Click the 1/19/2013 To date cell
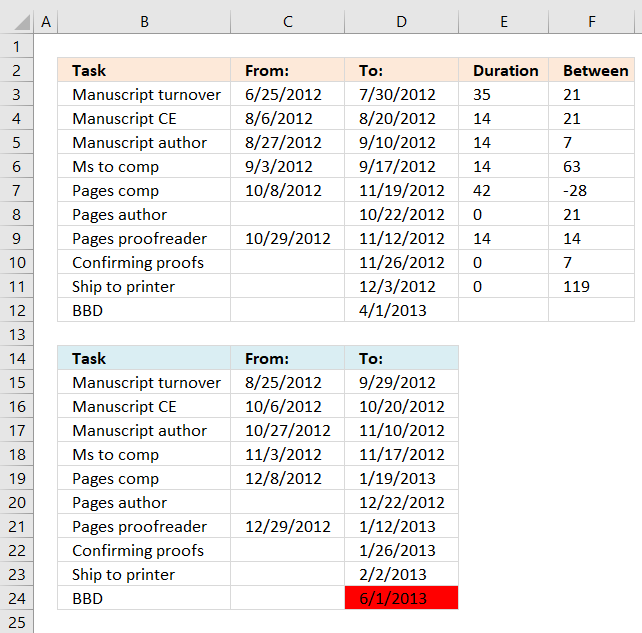The width and height of the screenshot is (642, 633). (401, 478)
